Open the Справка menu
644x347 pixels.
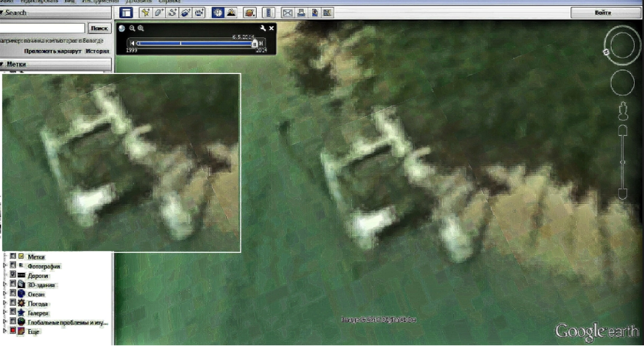(x=169, y=1)
